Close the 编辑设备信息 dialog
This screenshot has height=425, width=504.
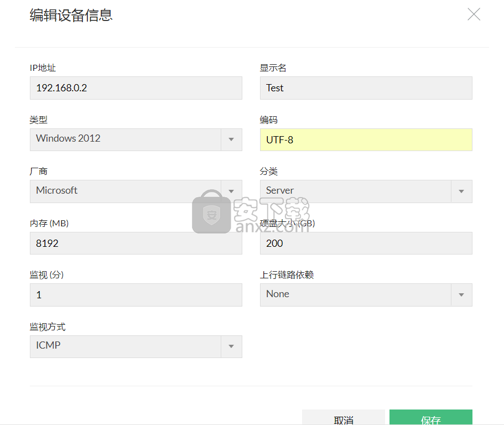tap(474, 14)
